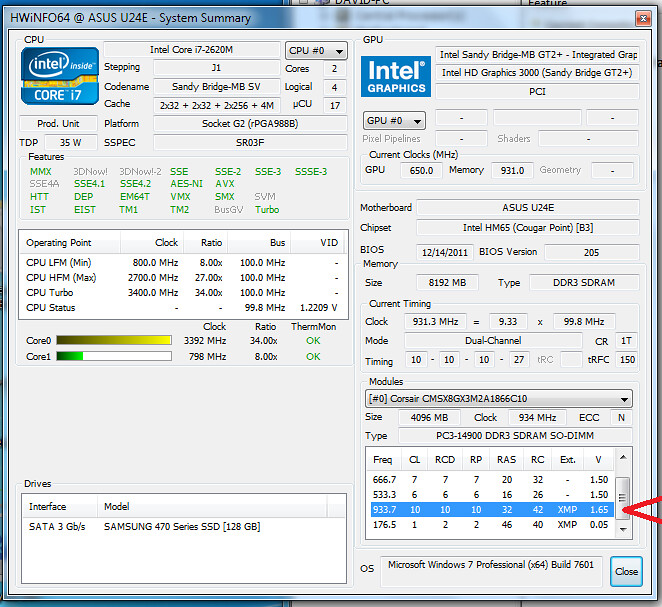The width and height of the screenshot is (662, 607).
Task: Click the Model column header in Drives
Action: (212, 507)
